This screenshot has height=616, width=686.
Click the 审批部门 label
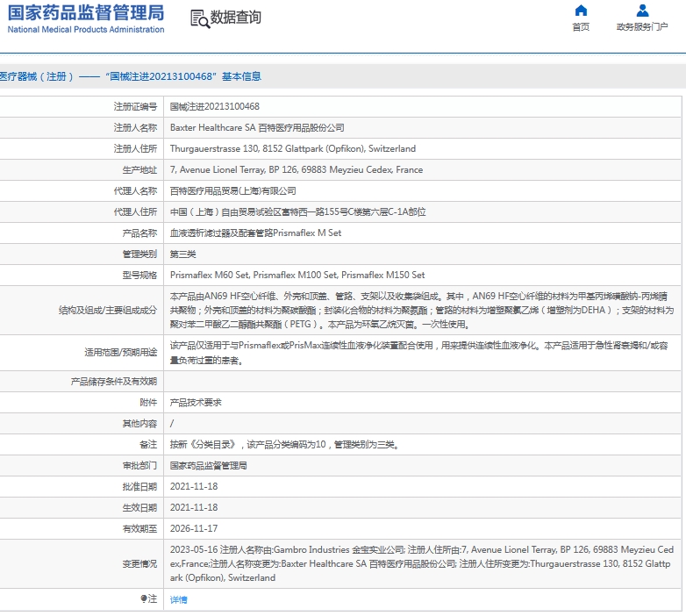pyautogui.click(x=139, y=465)
